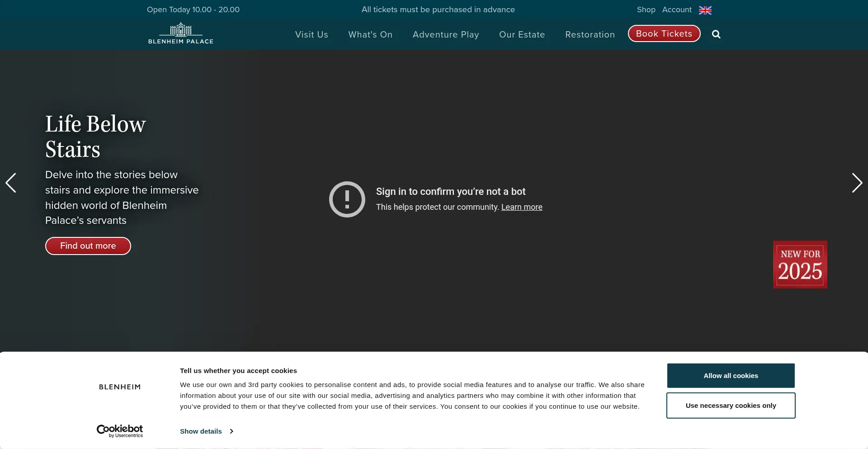Click the exclamation warning icon in video
The width and height of the screenshot is (868, 449).
click(x=347, y=199)
